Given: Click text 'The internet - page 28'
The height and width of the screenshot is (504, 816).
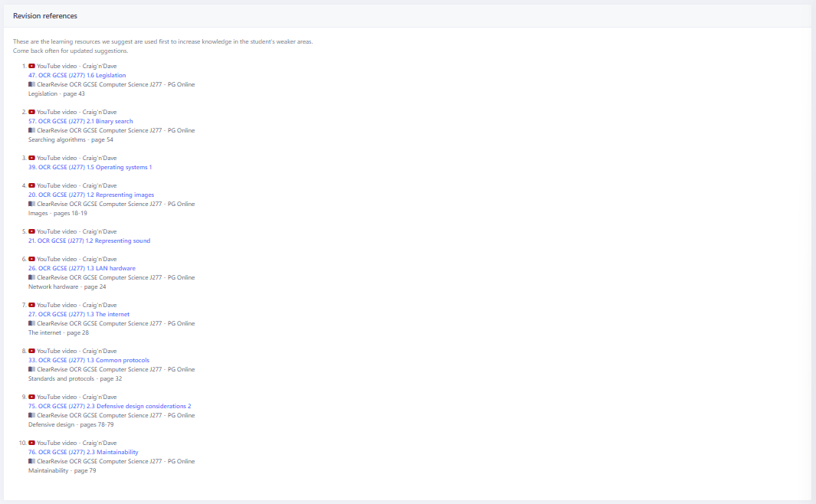Looking at the screenshot, I should (58, 333).
